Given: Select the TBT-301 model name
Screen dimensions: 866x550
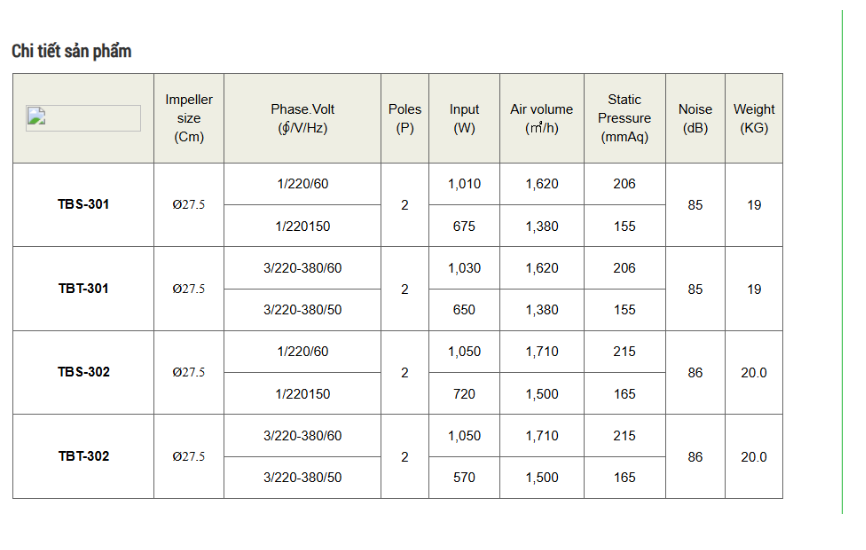Looking at the screenshot, I should (83, 289).
